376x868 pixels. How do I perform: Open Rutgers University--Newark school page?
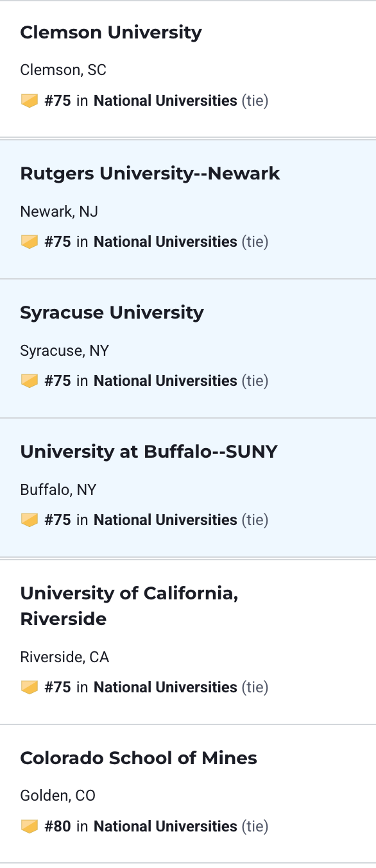[x=150, y=174]
